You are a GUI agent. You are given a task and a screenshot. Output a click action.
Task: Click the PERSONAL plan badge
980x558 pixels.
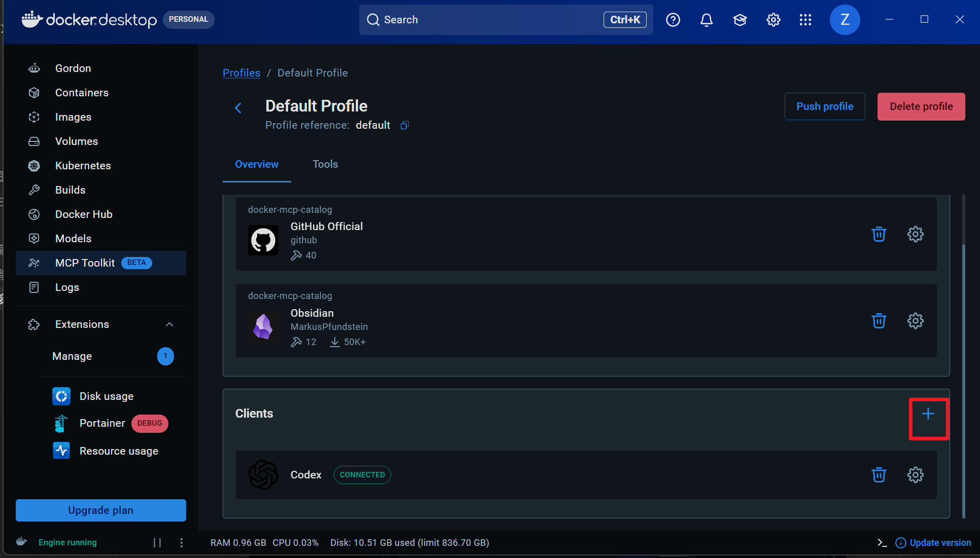[189, 20]
